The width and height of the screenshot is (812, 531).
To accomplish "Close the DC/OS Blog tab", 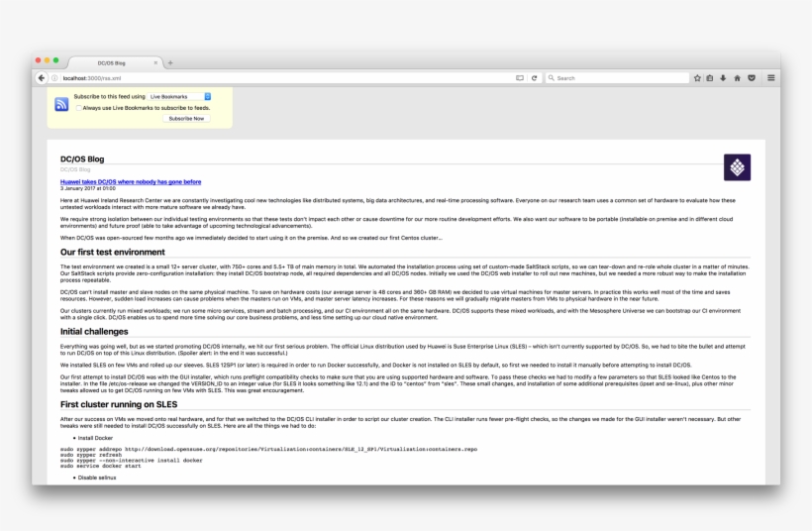I will (155, 63).
